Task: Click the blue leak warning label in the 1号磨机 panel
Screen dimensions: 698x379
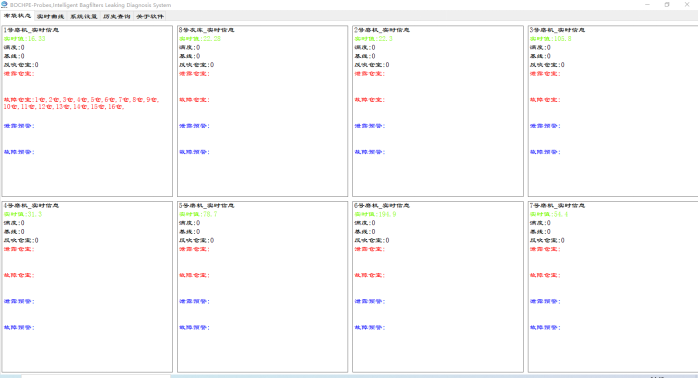Action: tap(19, 126)
